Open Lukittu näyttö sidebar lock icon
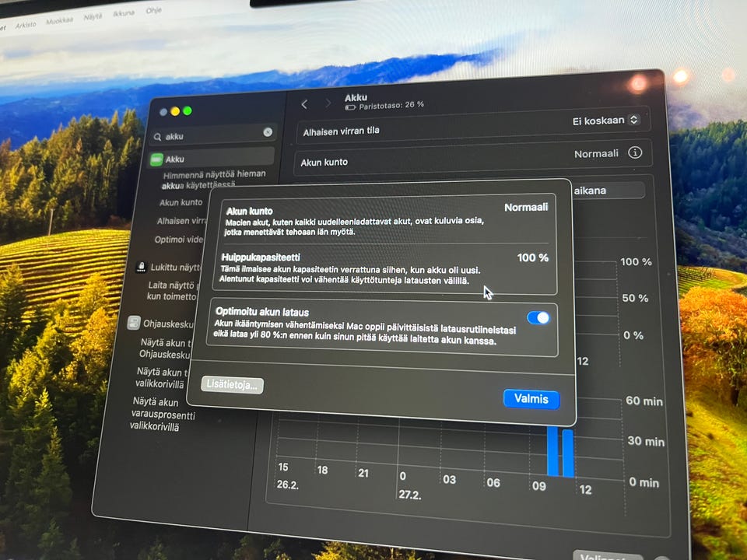The width and height of the screenshot is (747, 560). [141, 267]
